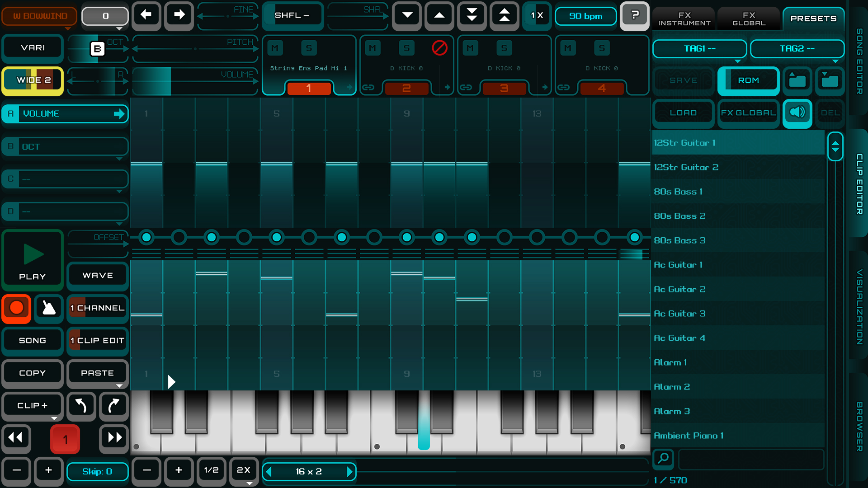
Task: Open the help question mark button
Action: point(634,16)
